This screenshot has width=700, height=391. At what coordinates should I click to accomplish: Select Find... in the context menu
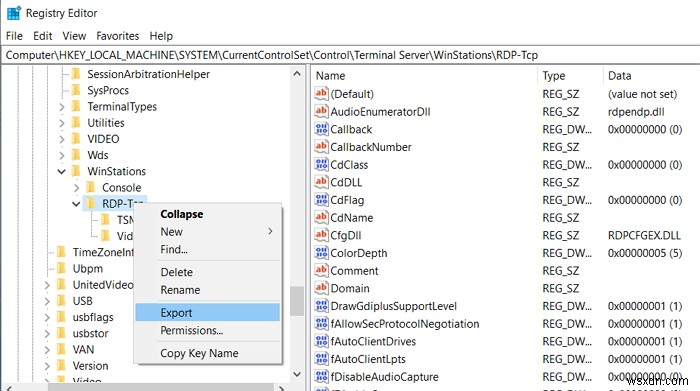click(208, 249)
